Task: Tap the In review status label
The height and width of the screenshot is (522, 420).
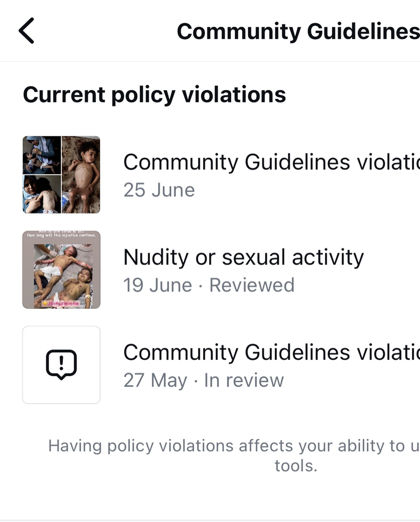Action: pos(244,380)
